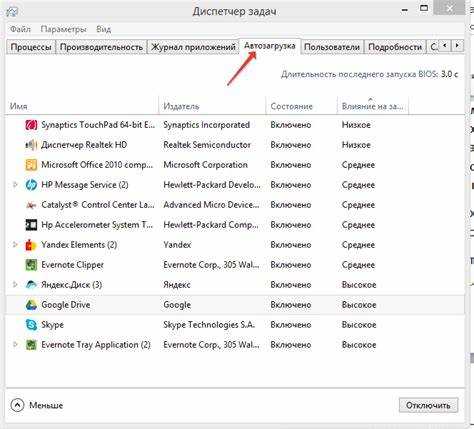
Task: Click the Evernote Tray Application icon
Action: pos(31,345)
